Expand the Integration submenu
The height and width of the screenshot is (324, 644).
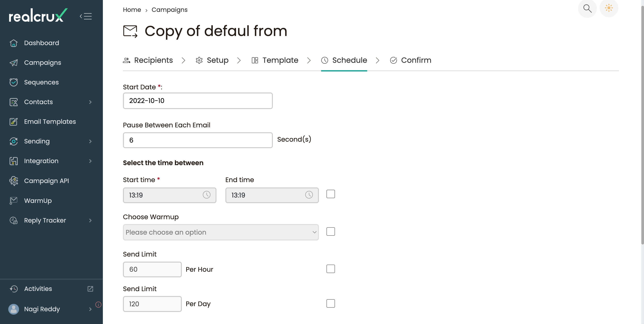90,161
